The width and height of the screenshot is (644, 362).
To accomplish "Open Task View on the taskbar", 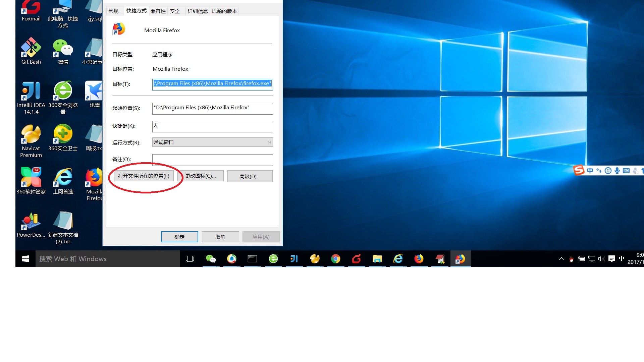I will pos(190,259).
